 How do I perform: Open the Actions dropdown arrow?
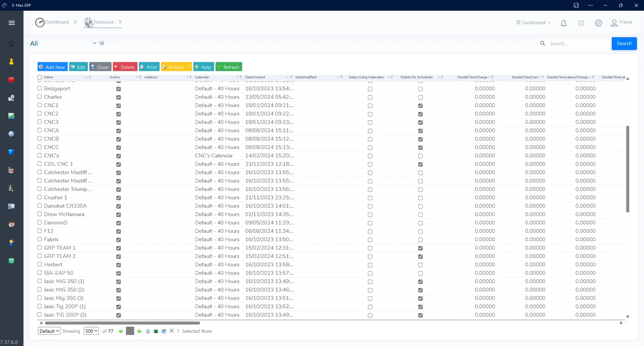(x=190, y=67)
